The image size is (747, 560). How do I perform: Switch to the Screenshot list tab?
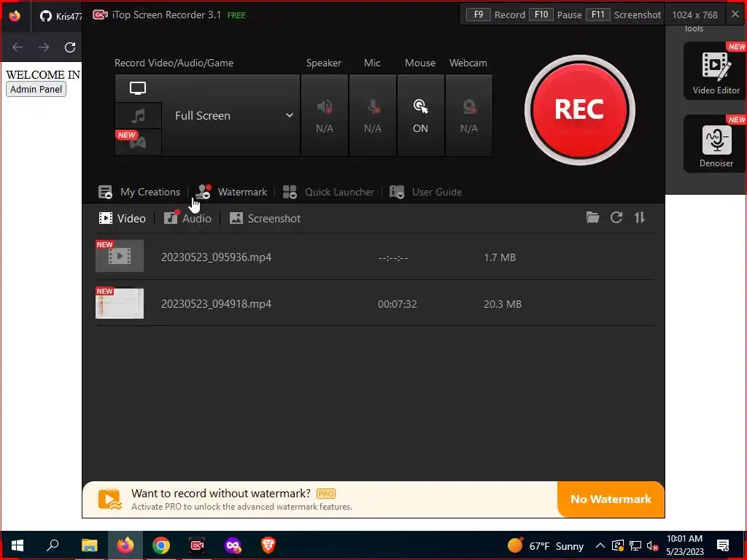(x=265, y=218)
